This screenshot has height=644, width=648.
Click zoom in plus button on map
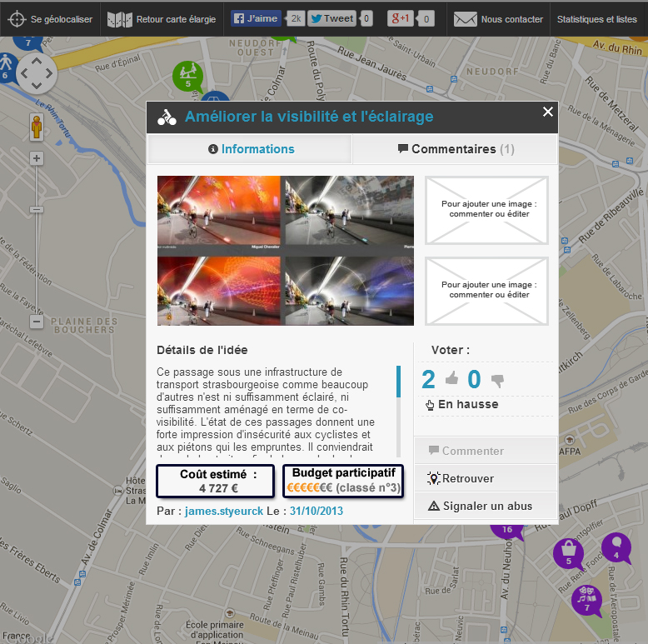point(37,158)
